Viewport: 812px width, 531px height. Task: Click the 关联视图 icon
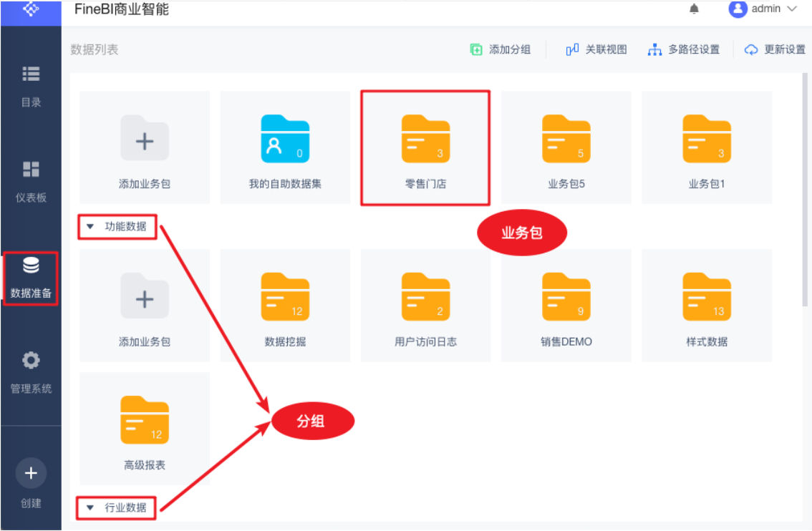pyautogui.click(x=572, y=49)
